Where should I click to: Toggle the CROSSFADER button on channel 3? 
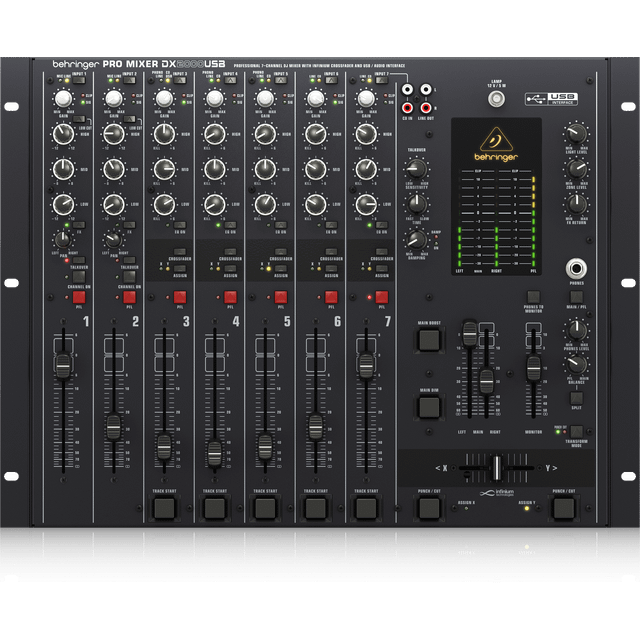coord(180,252)
